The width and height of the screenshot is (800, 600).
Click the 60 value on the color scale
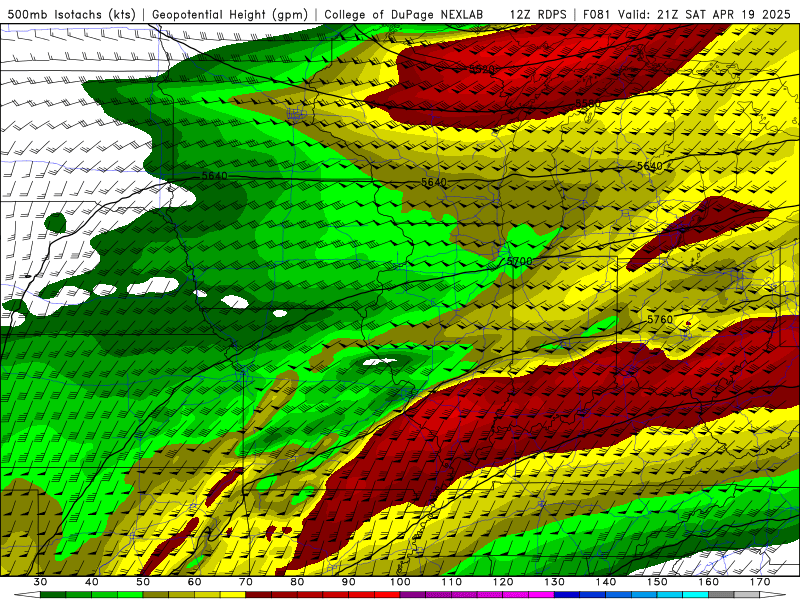(x=194, y=582)
